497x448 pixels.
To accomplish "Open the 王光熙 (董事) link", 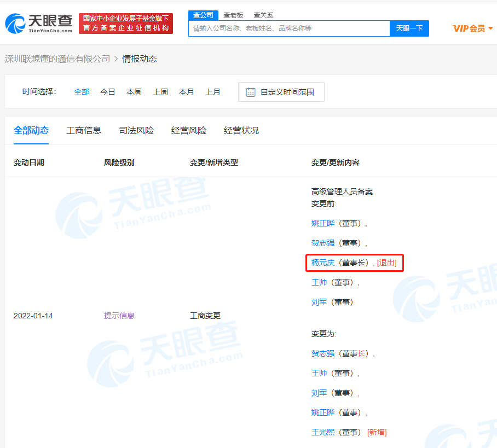I will (x=323, y=432).
